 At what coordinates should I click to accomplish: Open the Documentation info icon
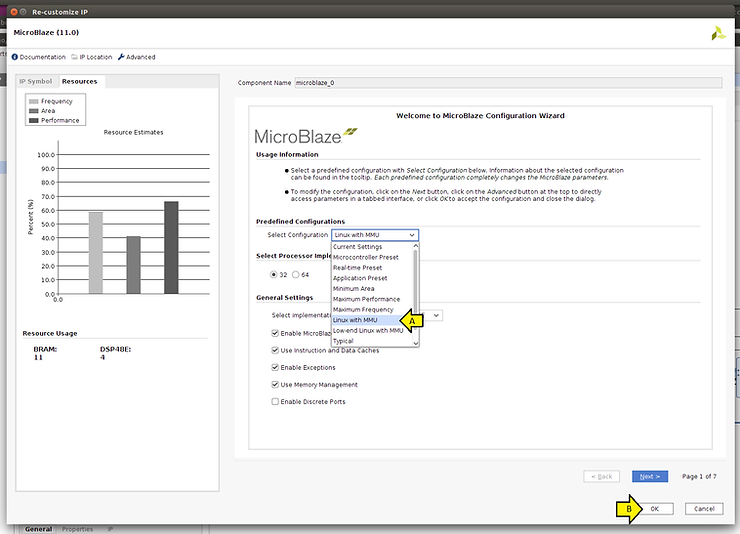pos(15,57)
